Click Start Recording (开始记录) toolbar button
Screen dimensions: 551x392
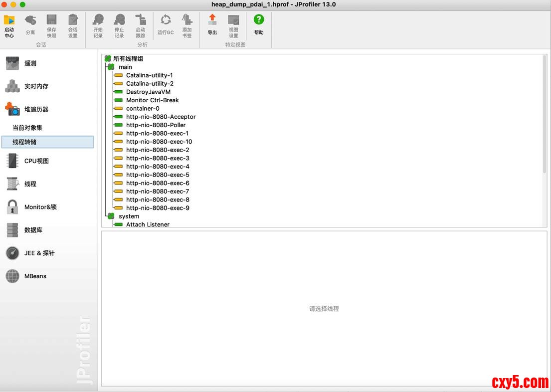click(98, 25)
